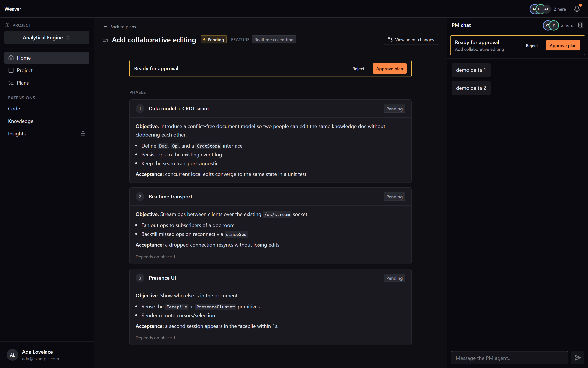Click the Home icon in sidebar
Screen dimensions: 588x368
pos(11,58)
